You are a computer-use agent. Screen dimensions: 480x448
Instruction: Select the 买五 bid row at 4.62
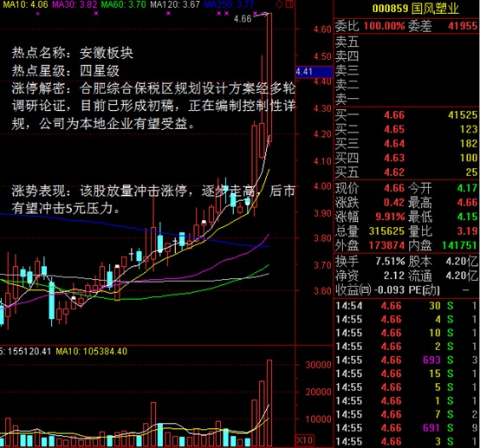coord(405,172)
